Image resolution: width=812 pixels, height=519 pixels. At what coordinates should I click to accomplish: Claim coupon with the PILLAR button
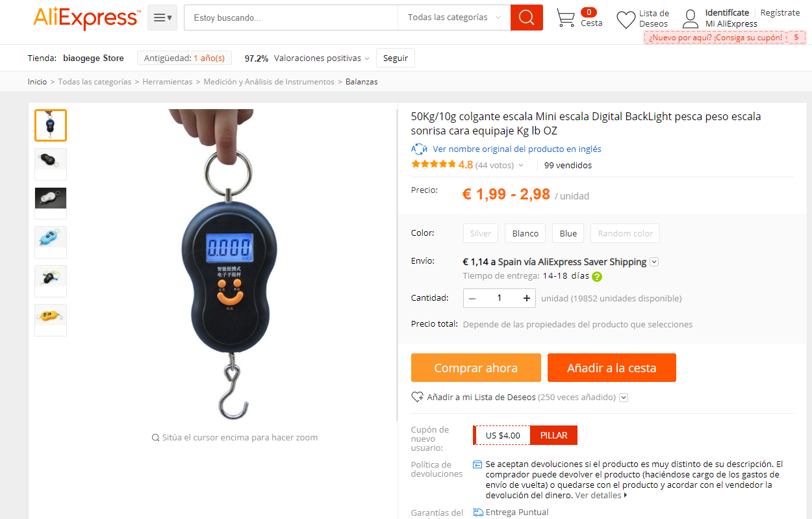coord(553,435)
